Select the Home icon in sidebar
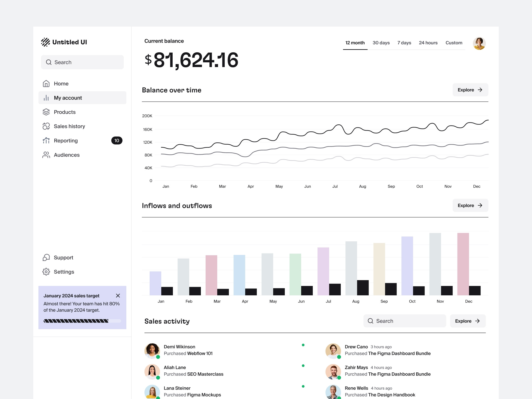 click(x=47, y=83)
